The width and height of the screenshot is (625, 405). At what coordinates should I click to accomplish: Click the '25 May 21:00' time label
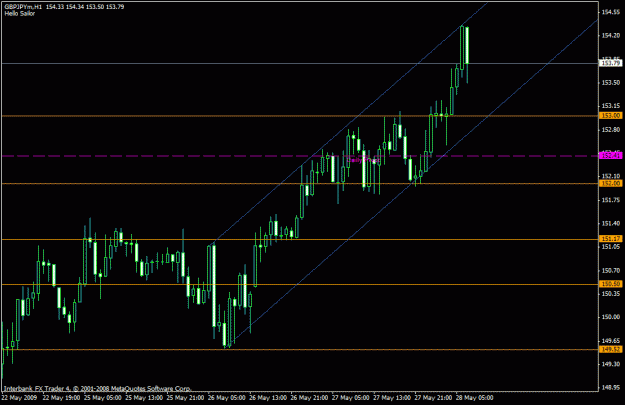(x=185, y=398)
